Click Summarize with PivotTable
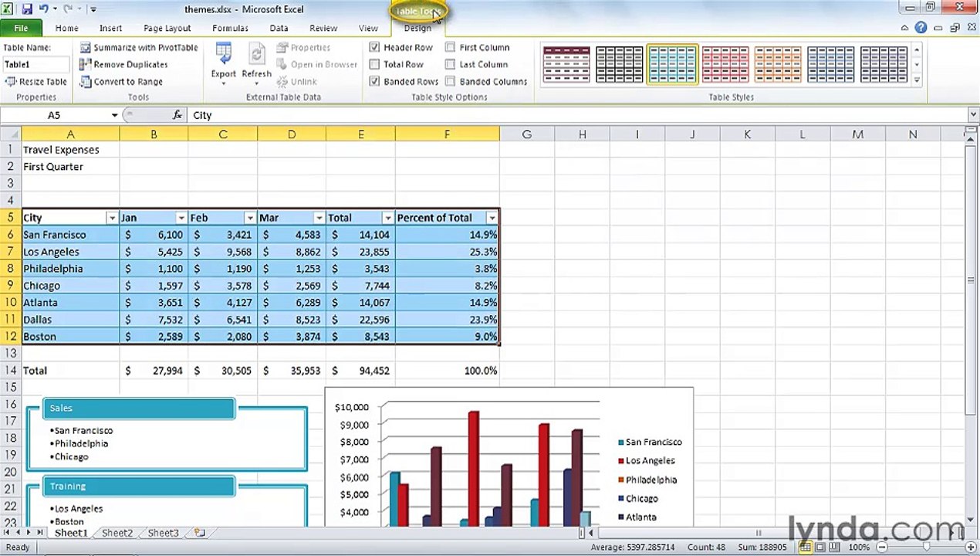The width and height of the screenshot is (980, 556). 139,48
